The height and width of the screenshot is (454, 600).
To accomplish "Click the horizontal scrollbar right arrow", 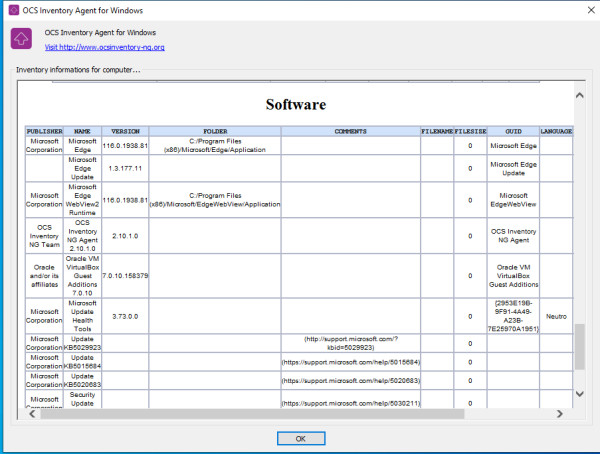I will click(559, 413).
